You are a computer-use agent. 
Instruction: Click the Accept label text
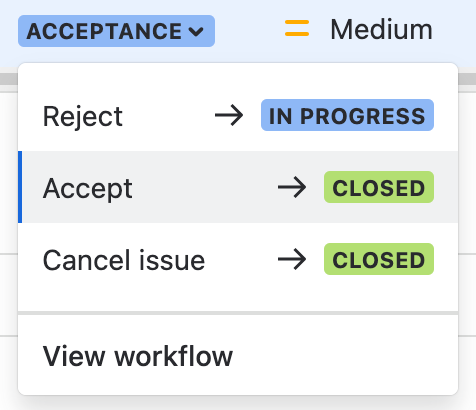[x=88, y=189]
